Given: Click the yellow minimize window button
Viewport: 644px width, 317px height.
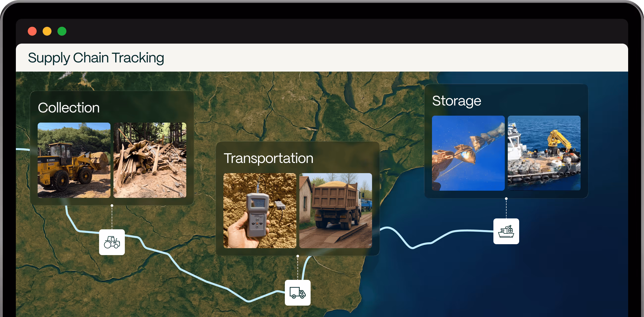Looking at the screenshot, I should click(x=47, y=31).
